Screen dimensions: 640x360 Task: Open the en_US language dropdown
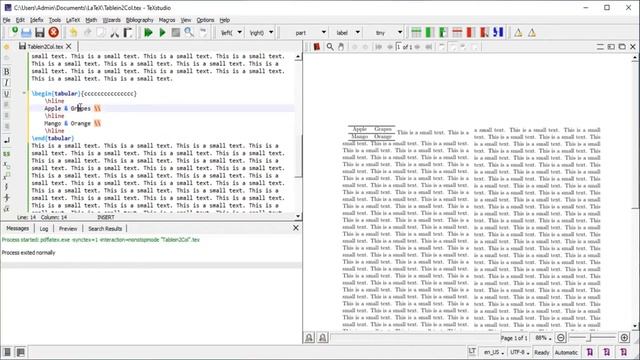pyautogui.click(x=493, y=352)
